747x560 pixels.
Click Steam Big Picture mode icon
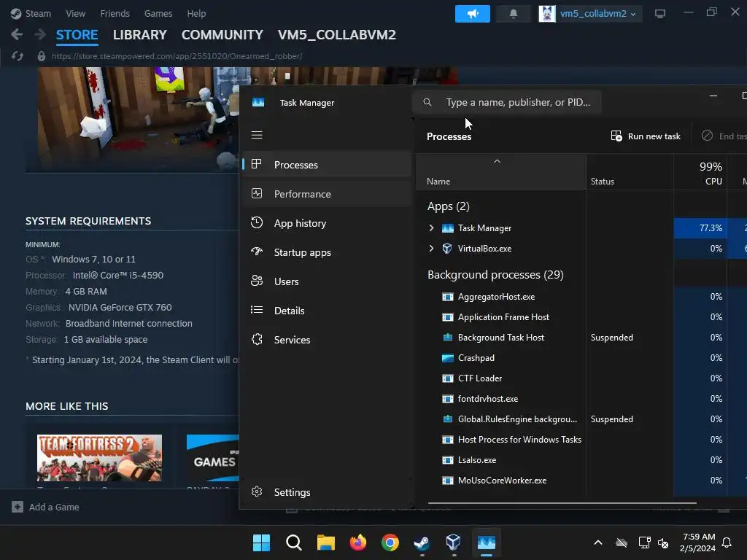659,14
